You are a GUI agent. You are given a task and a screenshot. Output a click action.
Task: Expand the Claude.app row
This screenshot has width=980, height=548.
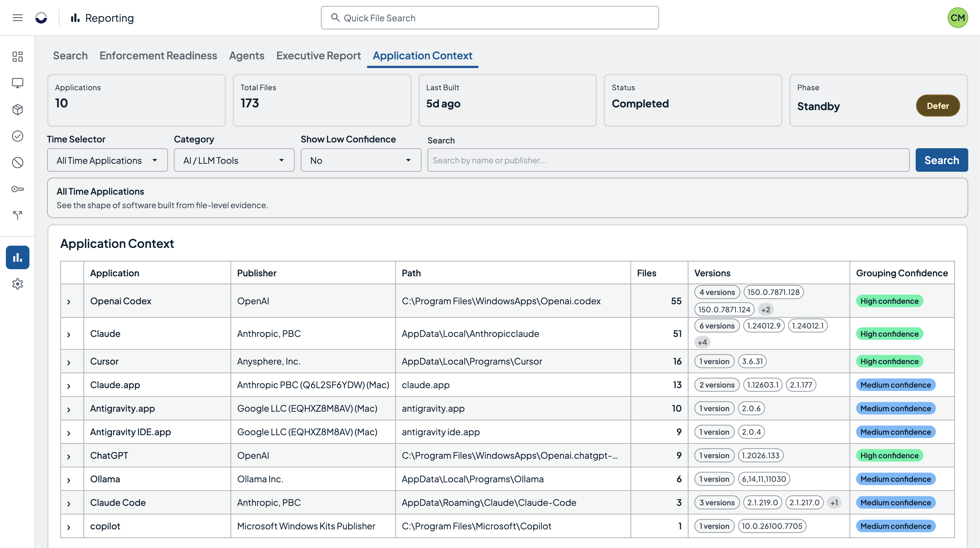tap(69, 386)
